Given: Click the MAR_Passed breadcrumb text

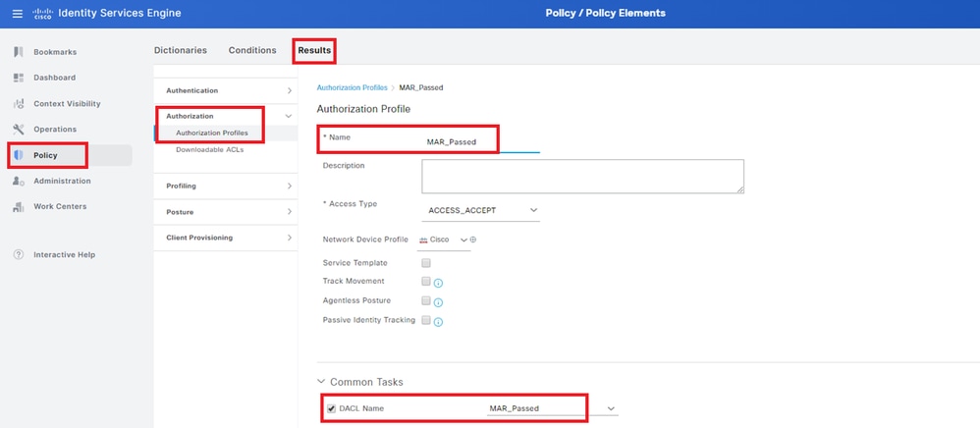Looking at the screenshot, I should (421, 88).
